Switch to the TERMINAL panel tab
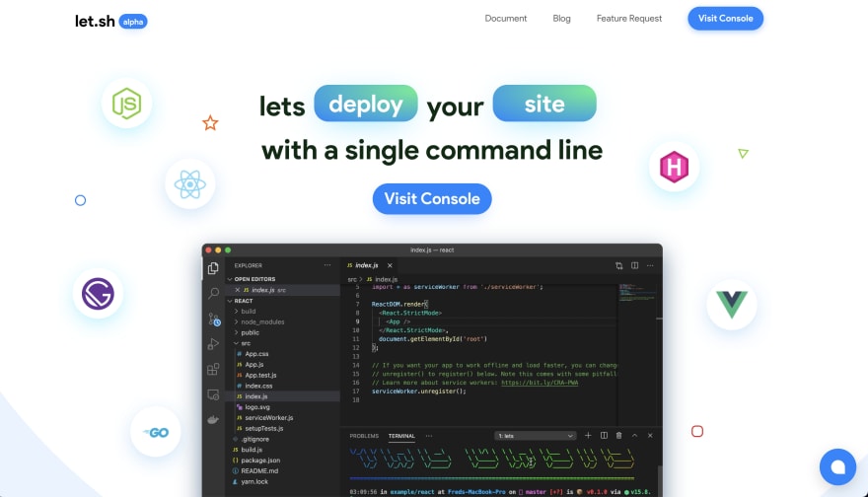Viewport: 868px width, 497px height. 401,436
